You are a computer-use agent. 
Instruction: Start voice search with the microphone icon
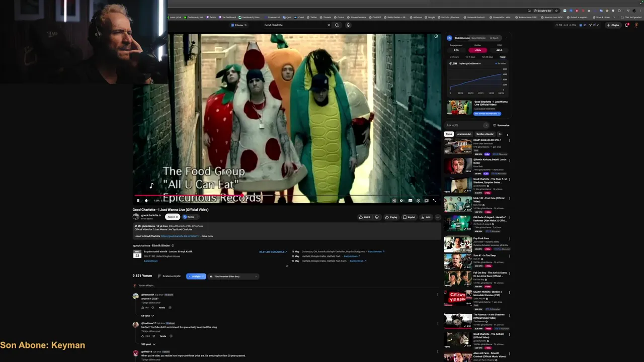[x=348, y=25]
